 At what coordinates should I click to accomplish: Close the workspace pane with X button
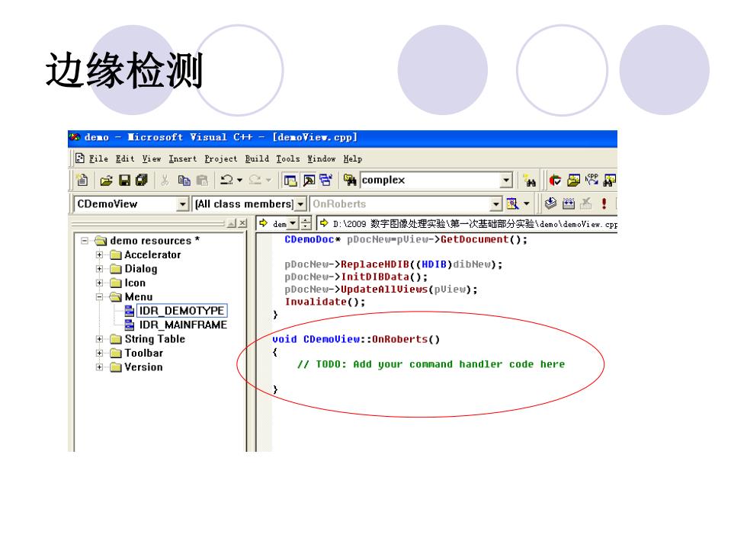click(x=242, y=222)
